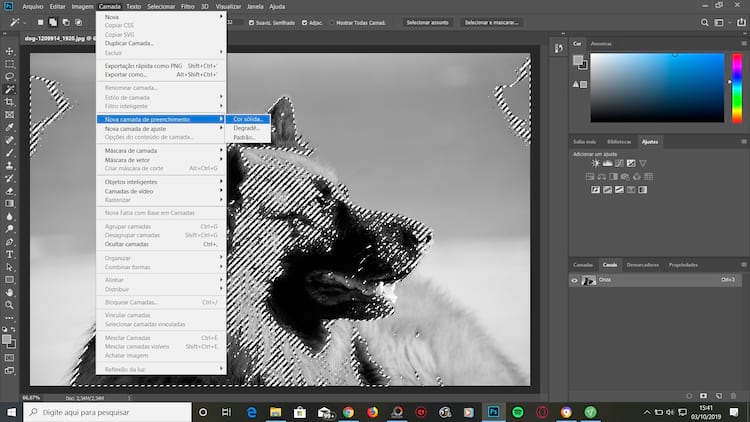Adjust the rainbow hue slider
The image size is (750, 422).
737,88
